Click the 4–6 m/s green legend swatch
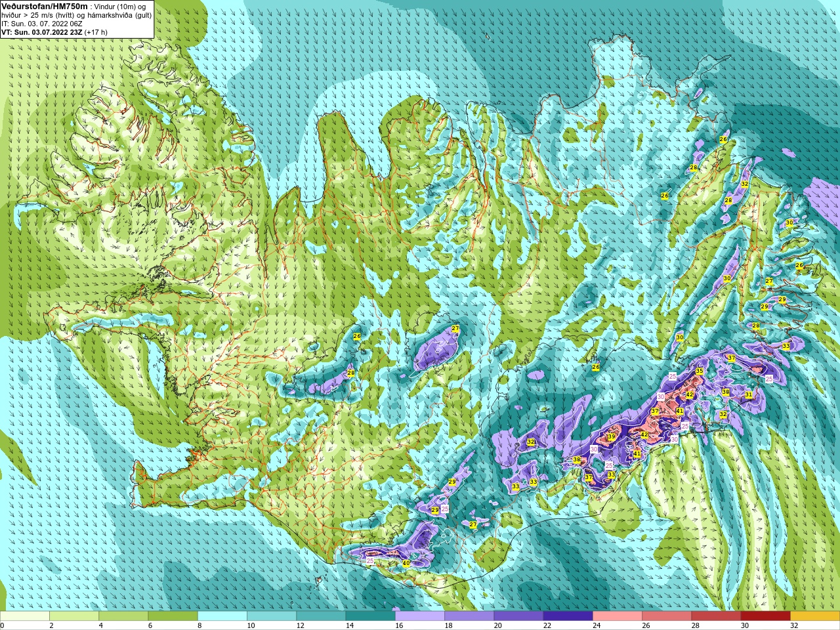The width and height of the screenshot is (840, 630). (x=123, y=616)
